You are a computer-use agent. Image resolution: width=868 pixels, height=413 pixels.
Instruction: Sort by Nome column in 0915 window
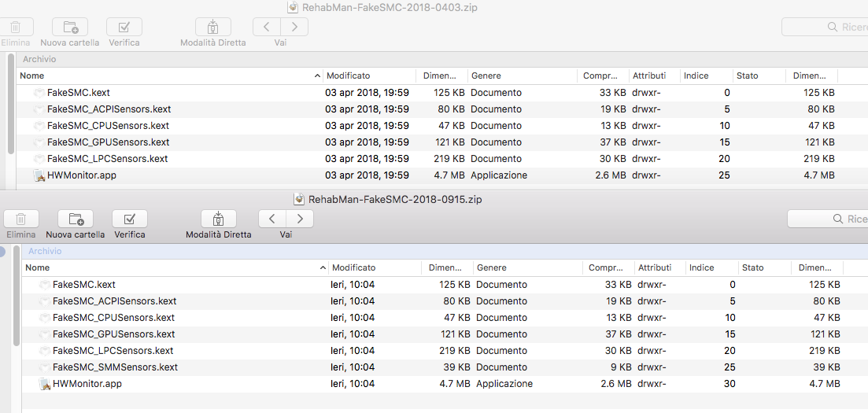(x=175, y=267)
